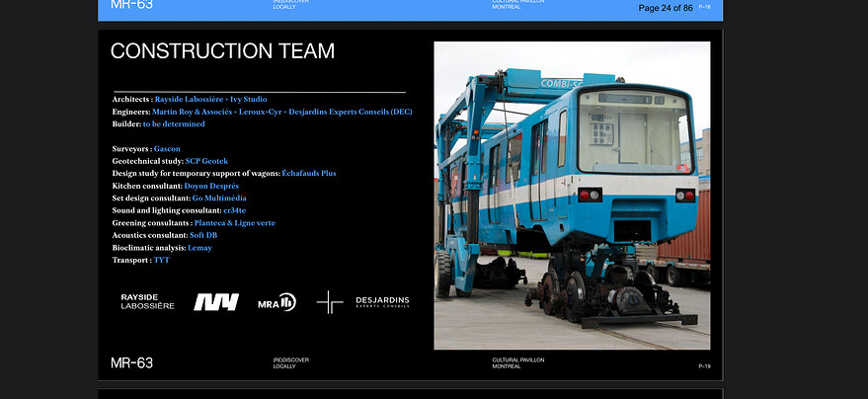
Task: Click the Échafauds Plus link
Action: [x=308, y=173]
